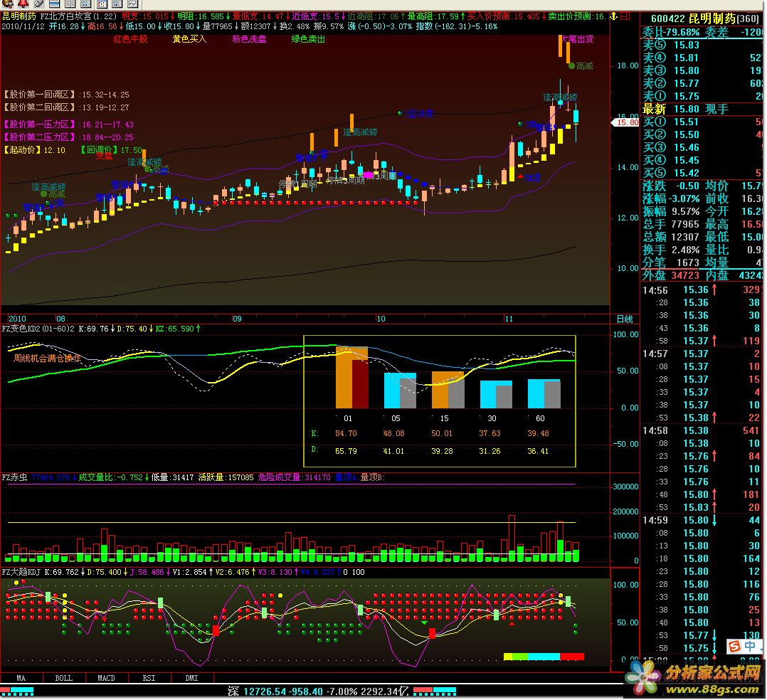This screenshot has width=767, height=700.
Task: Click the 换手 2.48% row
Action: pos(671,250)
